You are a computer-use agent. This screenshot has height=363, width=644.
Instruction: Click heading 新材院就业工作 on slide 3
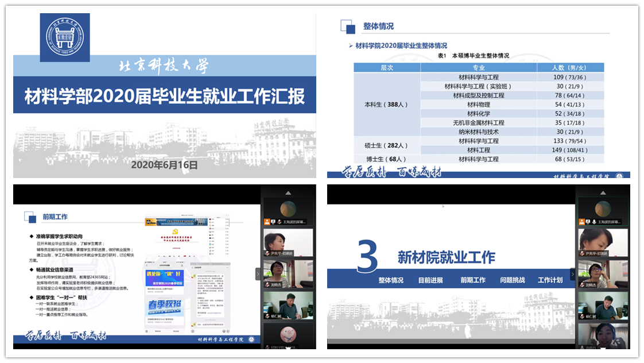pos(447,257)
